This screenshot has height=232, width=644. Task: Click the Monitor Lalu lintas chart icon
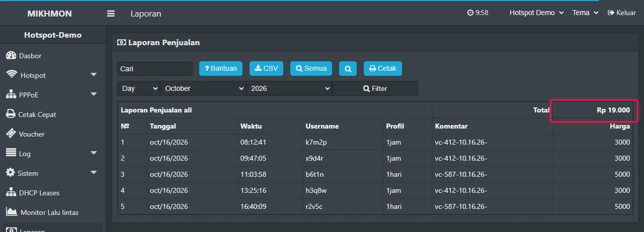tap(12, 211)
